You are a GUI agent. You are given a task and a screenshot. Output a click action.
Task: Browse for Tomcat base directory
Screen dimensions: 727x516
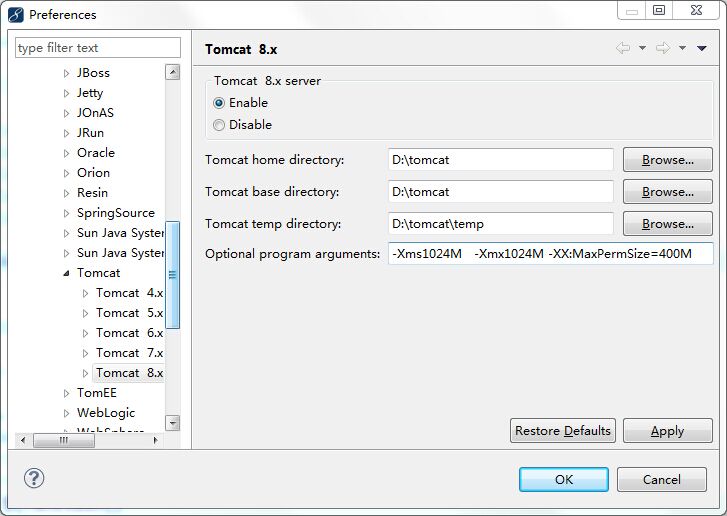pyautogui.click(x=668, y=192)
